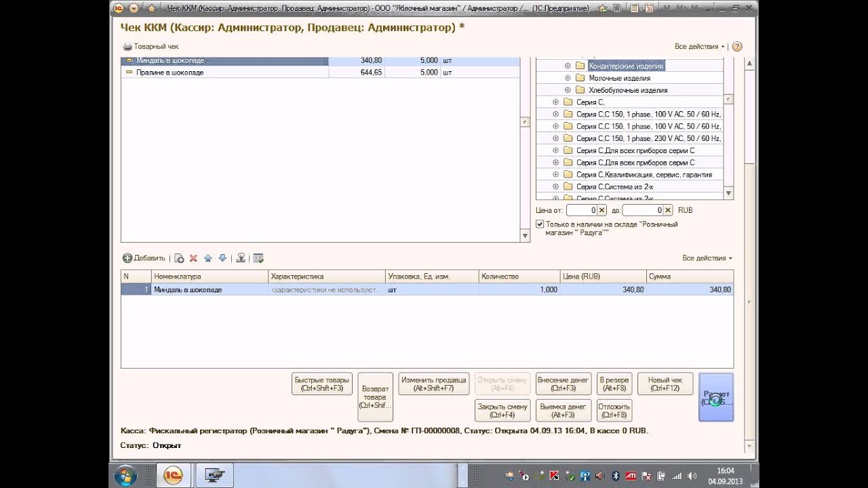This screenshot has width=868, height=488.
Task: Open the top Все действия dropdown
Action: point(699,47)
